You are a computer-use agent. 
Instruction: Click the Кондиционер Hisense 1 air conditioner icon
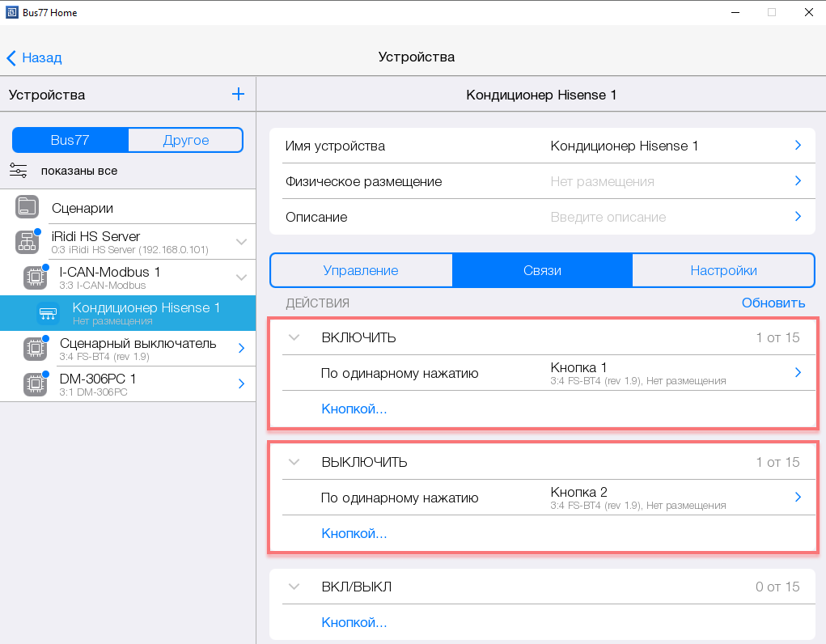[48, 313]
